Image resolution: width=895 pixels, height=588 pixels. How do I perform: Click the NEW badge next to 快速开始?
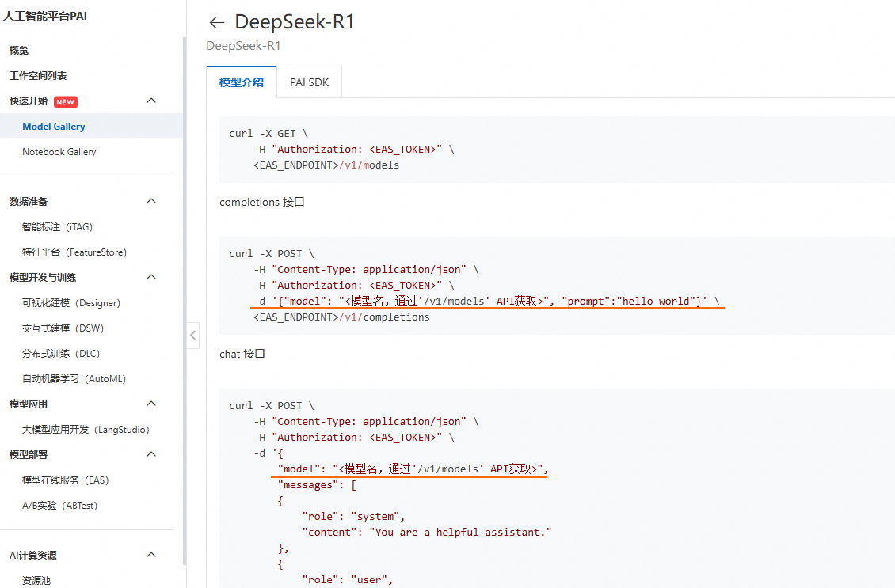(66, 101)
